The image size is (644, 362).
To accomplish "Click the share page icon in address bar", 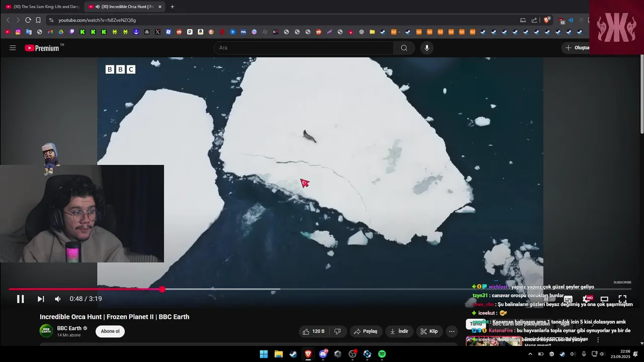I will click(x=534, y=20).
